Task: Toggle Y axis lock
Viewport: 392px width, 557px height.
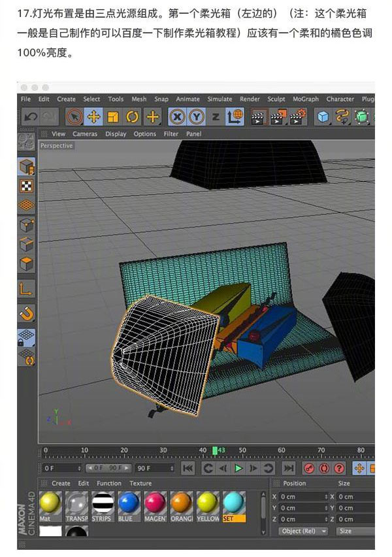Action: click(x=197, y=116)
